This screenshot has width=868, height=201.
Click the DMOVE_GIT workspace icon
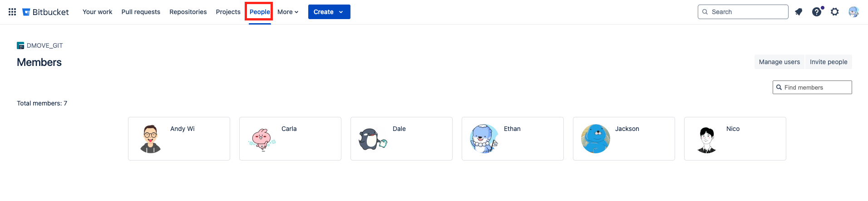pyautogui.click(x=20, y=45)
